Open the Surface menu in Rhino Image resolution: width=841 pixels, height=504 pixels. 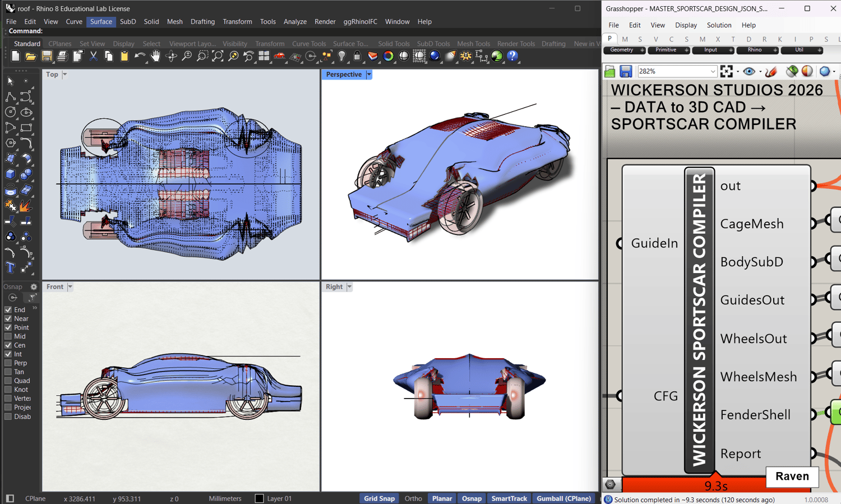[x=101, y=21]
